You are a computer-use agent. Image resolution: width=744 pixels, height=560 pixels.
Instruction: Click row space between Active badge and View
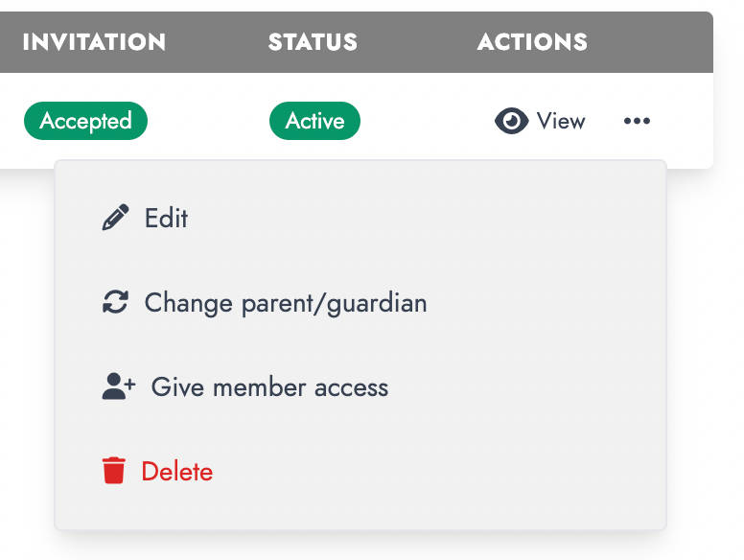427,121
